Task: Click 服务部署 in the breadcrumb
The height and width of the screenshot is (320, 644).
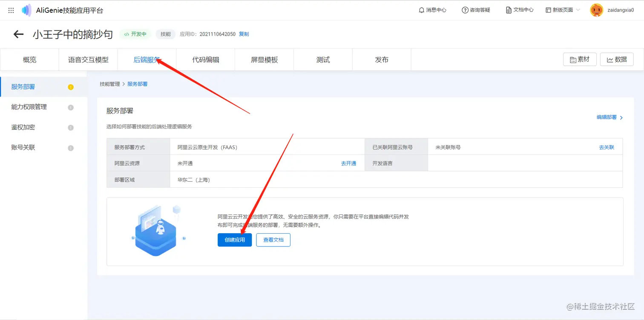Action: (138, 84)
